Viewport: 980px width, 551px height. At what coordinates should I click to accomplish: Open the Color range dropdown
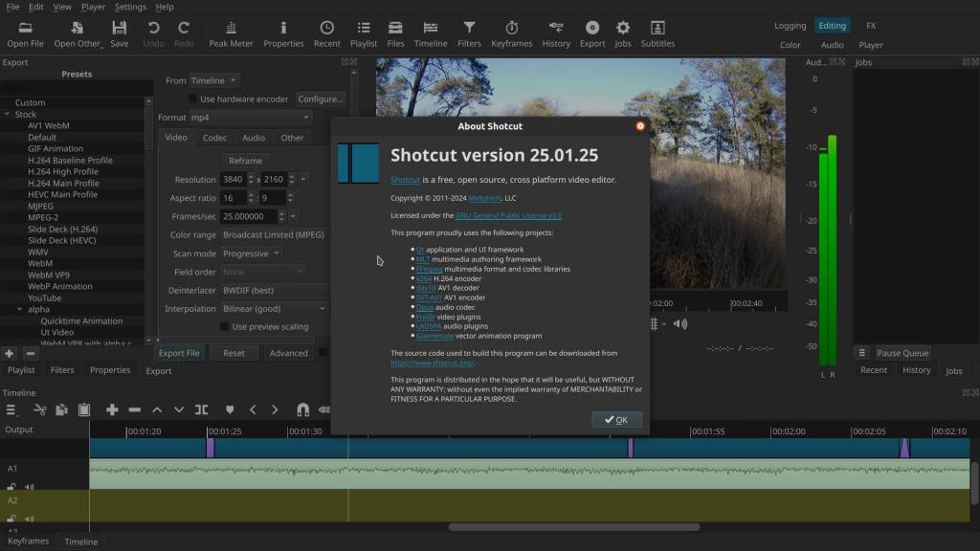[x=275, y=235]
